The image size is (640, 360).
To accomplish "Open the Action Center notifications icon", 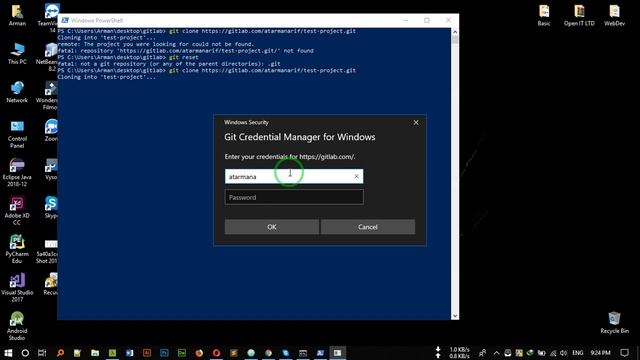I will (624, 353).
